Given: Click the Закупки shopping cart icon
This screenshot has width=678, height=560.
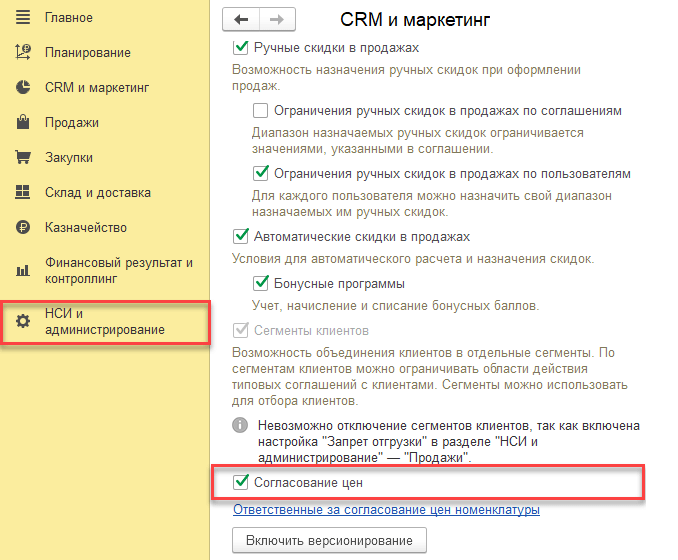Looking at the screenshot, I should pos(24,157).
